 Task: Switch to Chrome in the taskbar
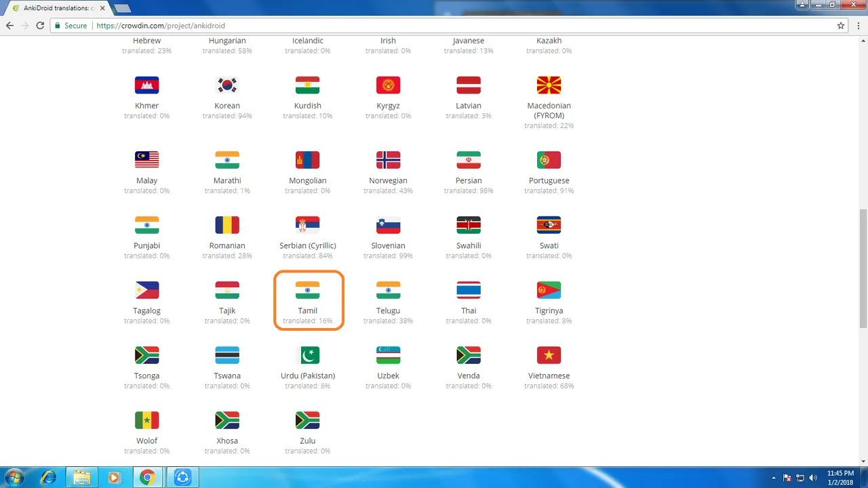[148, 478]
